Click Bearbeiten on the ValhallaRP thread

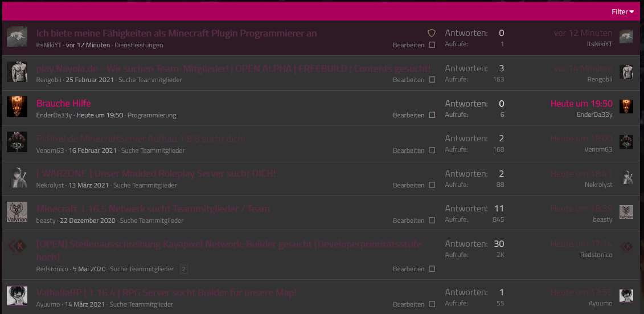(x=409, y=304)
